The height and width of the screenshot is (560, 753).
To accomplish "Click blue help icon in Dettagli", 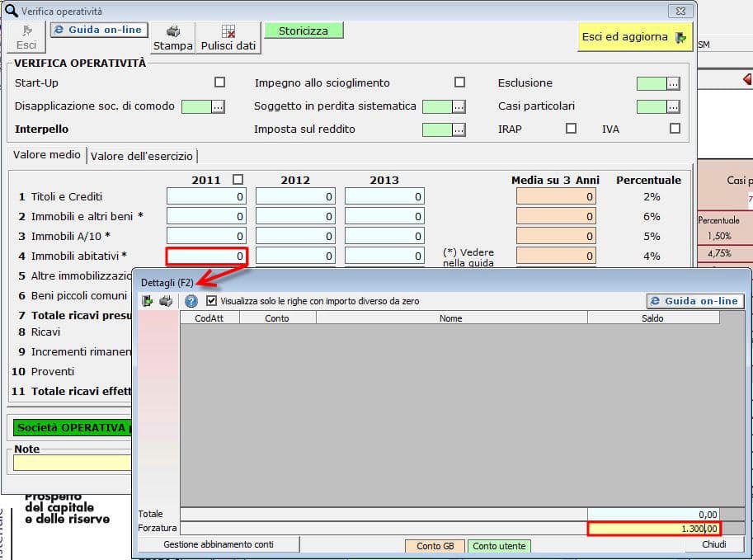I will [x=191, y=301].
